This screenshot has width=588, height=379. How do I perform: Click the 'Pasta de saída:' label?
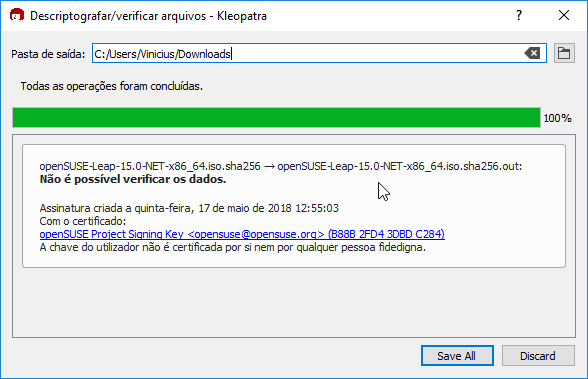pyautogui.click(x=48, y=54)
